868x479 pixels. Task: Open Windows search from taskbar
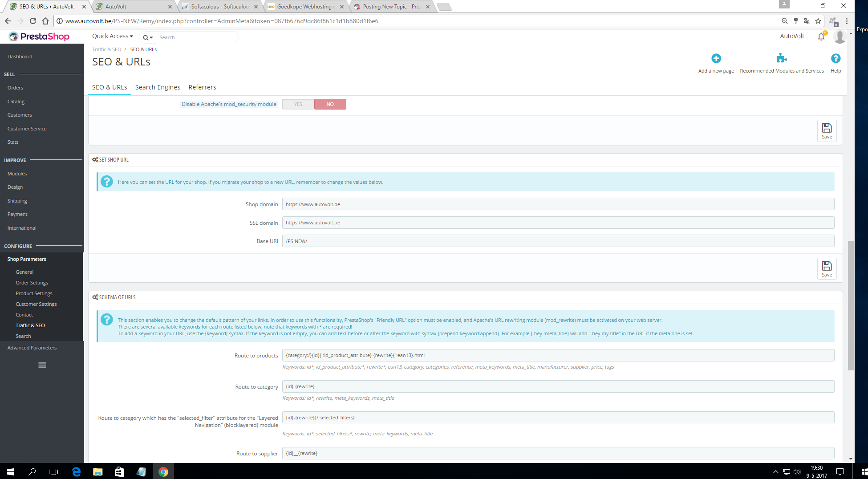point(32,471)
